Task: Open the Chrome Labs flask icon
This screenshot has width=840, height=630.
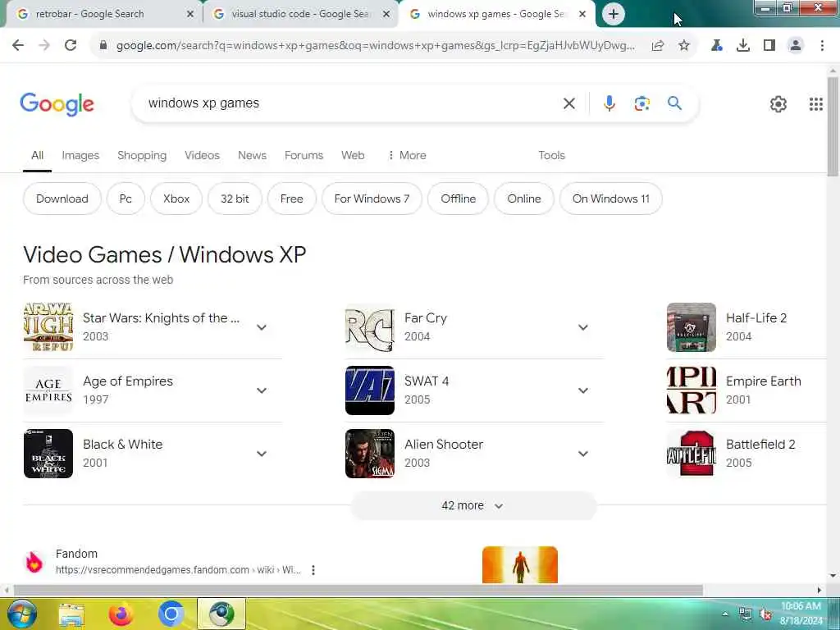Action: pyautogui.click(x=717, y=46)
